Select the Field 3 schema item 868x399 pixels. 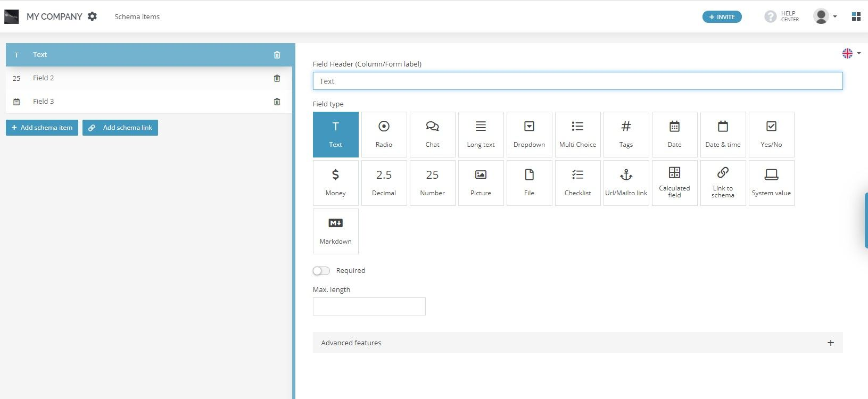(150, 102)
